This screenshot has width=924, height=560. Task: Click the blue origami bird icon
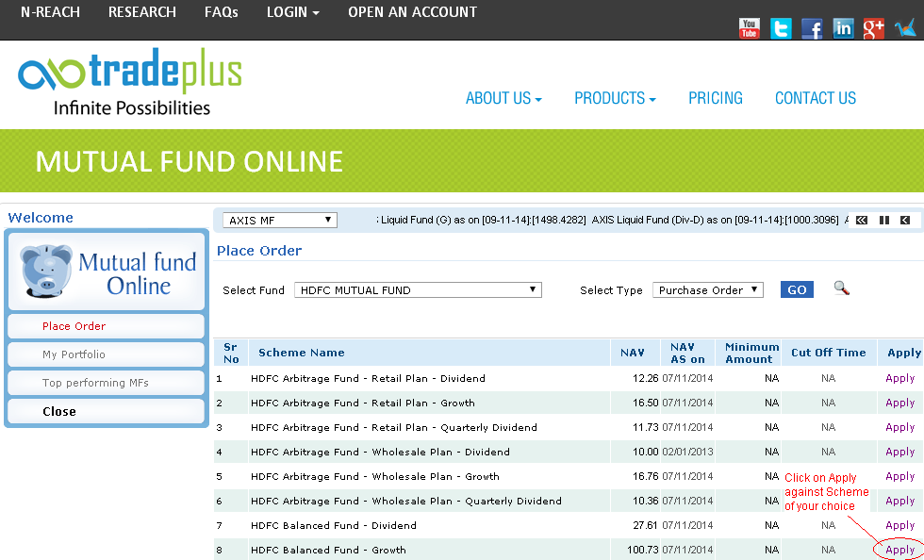click(x=905, y=28)
